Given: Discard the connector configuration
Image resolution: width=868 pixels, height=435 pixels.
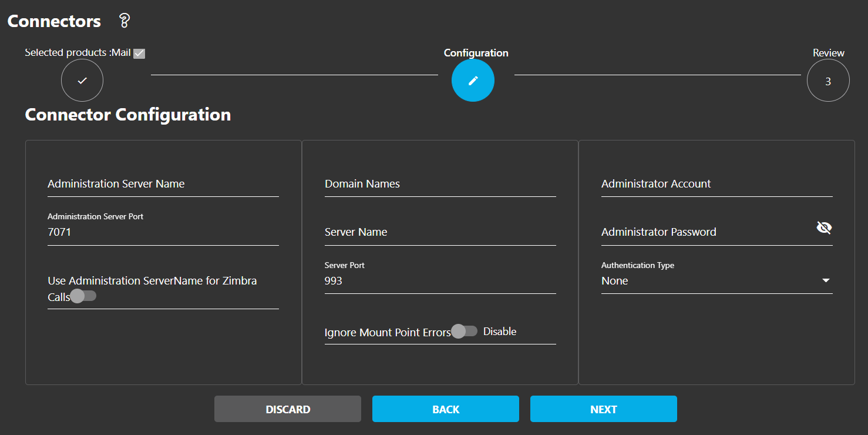Looking at the screenshot, I should (287, 409).
